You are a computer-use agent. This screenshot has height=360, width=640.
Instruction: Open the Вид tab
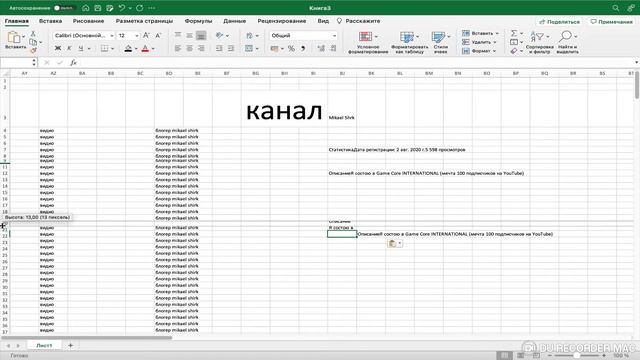(x=323, y=21)
